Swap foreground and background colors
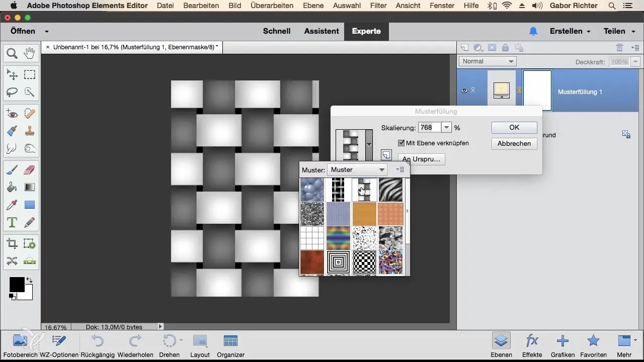This screenshot has height=362, width=644. tap(30, 280)
